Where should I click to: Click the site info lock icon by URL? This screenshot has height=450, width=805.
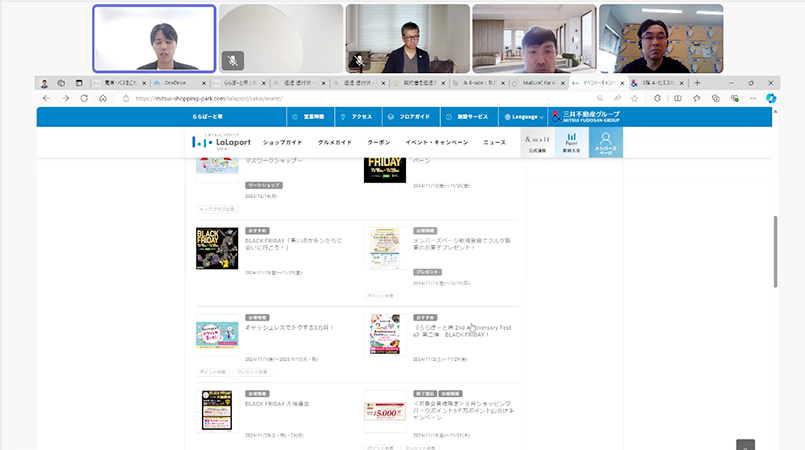point(126,99)
